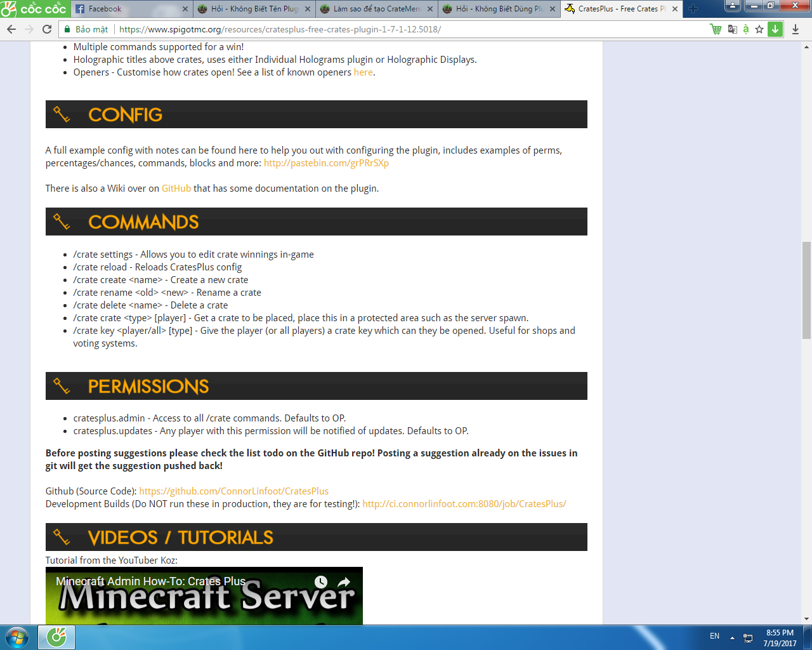Viewport: 812px width, 650px height.
Task: Click the forward navigation arrow
Action: pos(29,29)
